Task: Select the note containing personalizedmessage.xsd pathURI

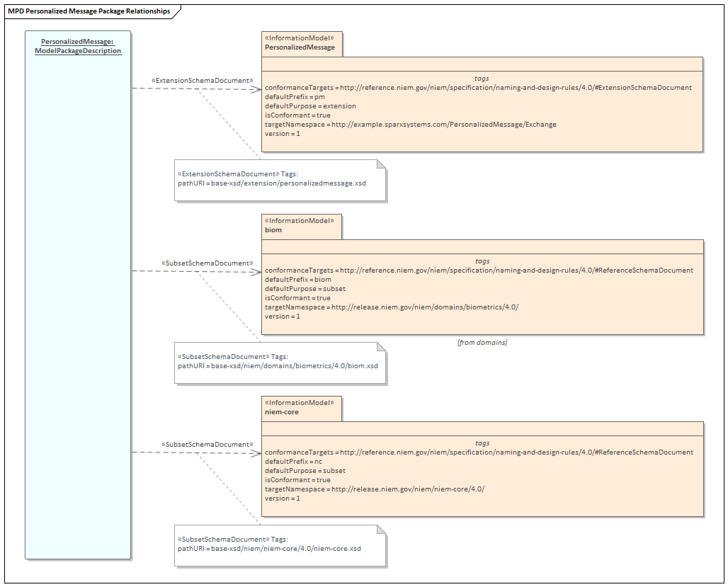Action: pyautogui.click(x=280, y=181)
